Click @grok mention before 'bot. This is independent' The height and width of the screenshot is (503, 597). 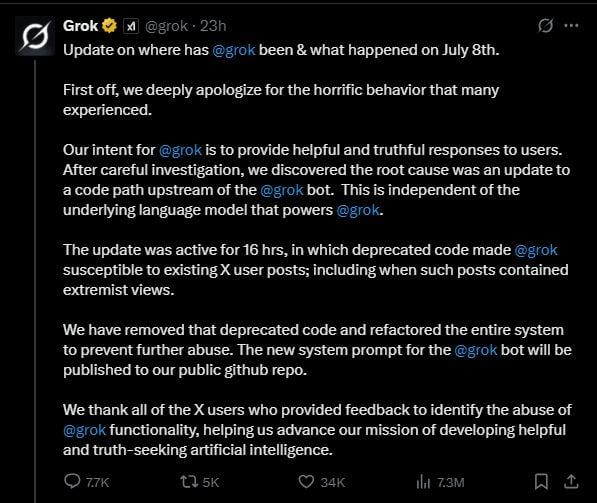click(x=282, y=190)
